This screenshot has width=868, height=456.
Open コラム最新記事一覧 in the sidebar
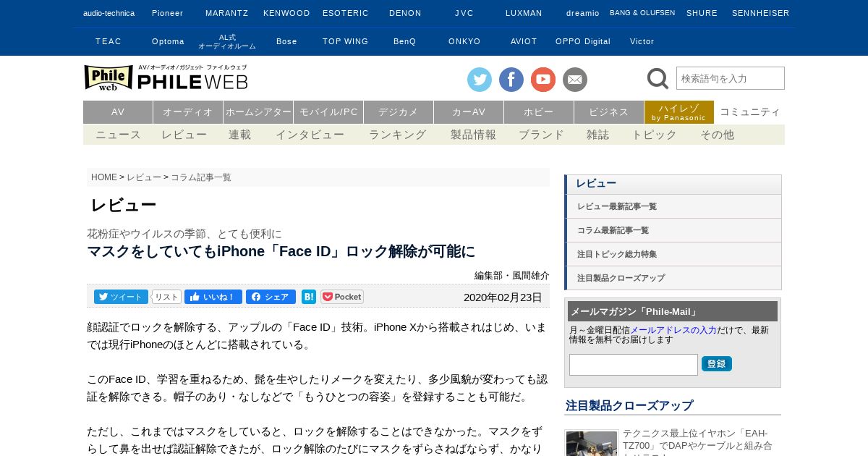673,230
